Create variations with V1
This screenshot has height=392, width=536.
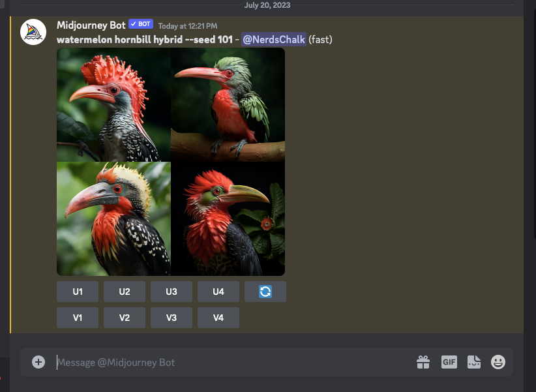point(78,318)
